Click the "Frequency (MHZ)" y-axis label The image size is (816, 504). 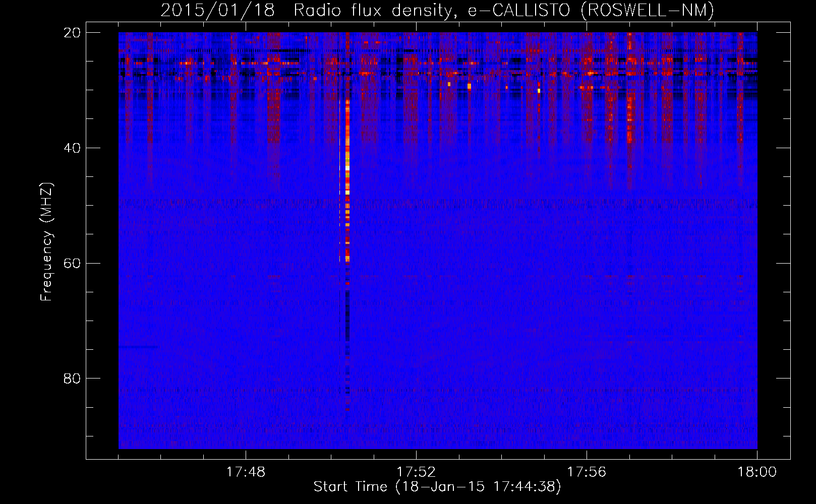(x=46, y=242)
